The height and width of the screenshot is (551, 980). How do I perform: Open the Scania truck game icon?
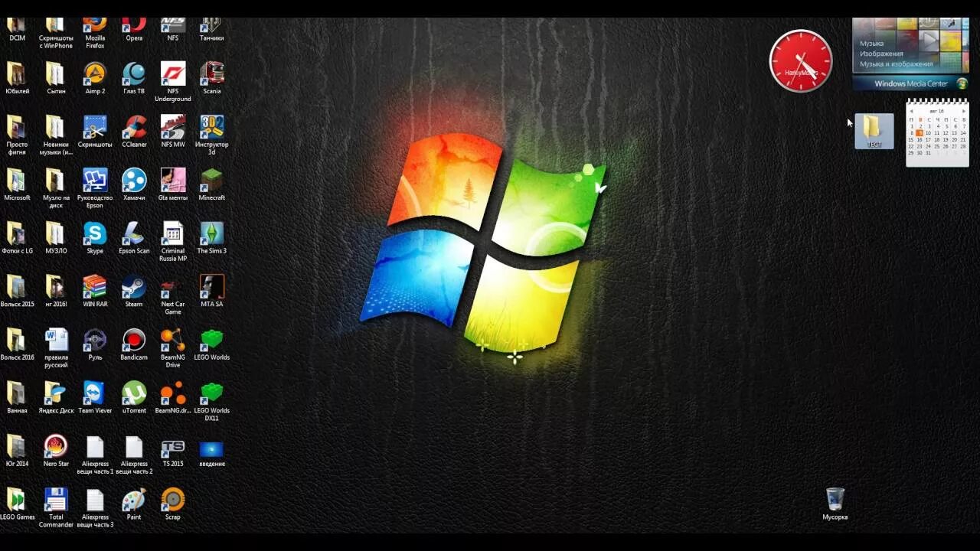211,78
